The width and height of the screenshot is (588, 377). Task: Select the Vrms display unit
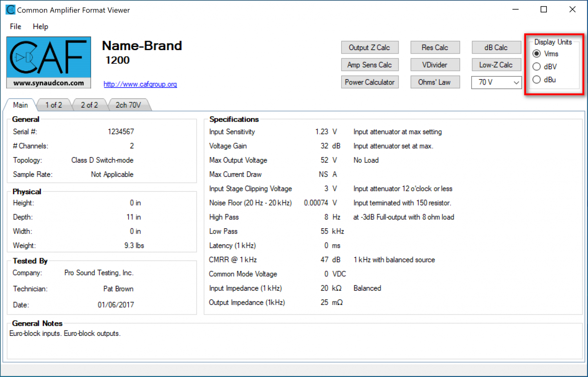pyautogui.click(x=537, y=54)
